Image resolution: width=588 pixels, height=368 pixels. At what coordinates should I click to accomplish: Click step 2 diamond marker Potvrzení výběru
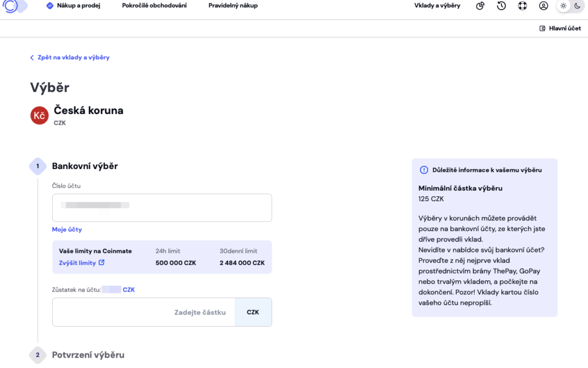(38, 355)
